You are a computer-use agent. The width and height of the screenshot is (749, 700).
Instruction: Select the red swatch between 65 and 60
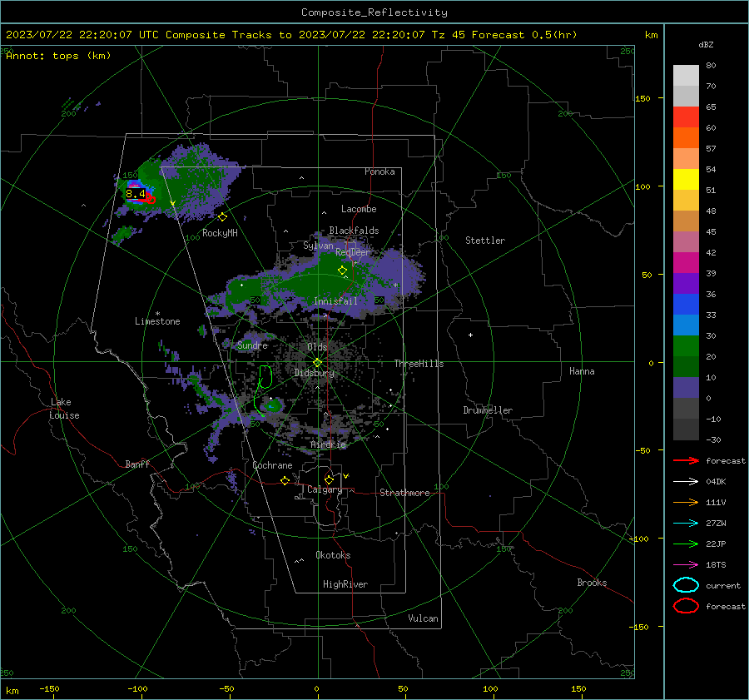pos(686,117)
